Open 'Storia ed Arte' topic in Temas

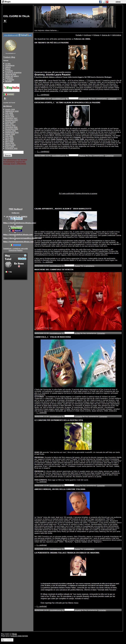pyautogui.click(x=10, y=74)
